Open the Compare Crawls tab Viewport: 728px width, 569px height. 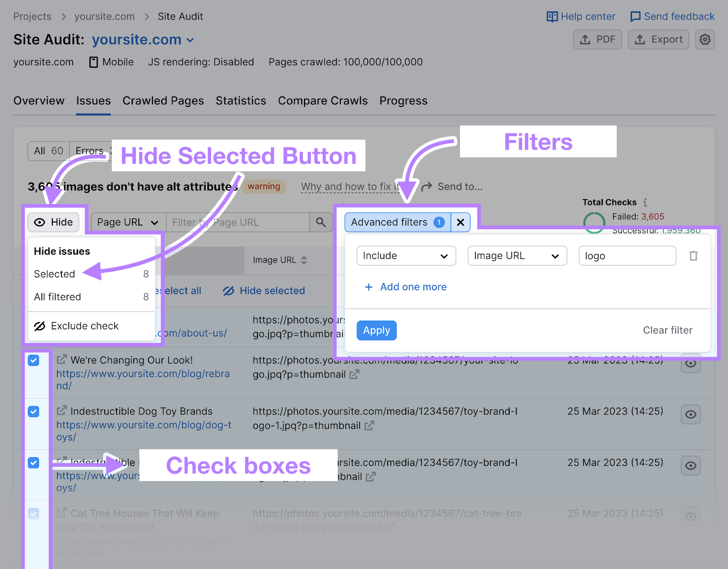click(x=323, y=101)
